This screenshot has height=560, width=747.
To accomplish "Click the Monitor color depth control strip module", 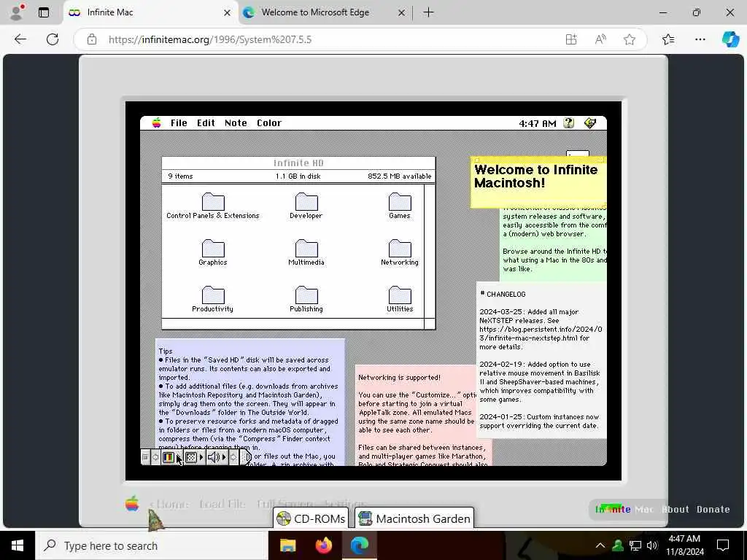I will click(169, 458).
